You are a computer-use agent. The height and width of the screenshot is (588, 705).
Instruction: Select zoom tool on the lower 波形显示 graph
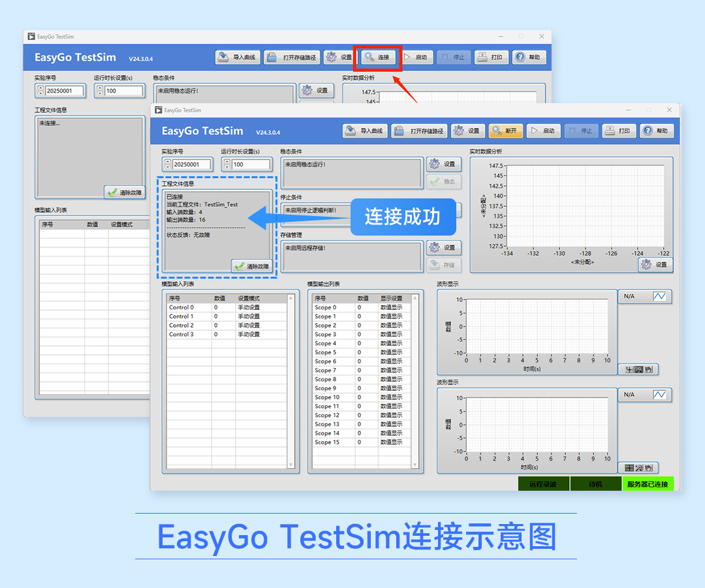(x=638, y=468)
